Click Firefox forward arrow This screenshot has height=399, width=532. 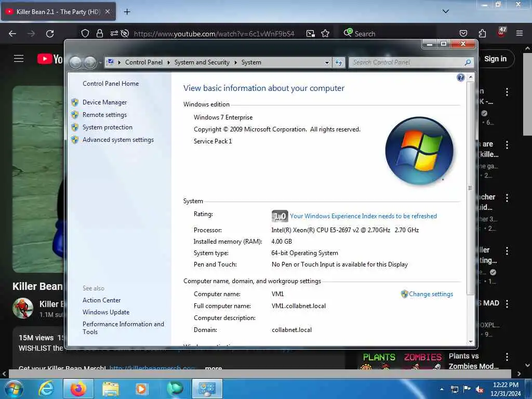click(31, 34)
